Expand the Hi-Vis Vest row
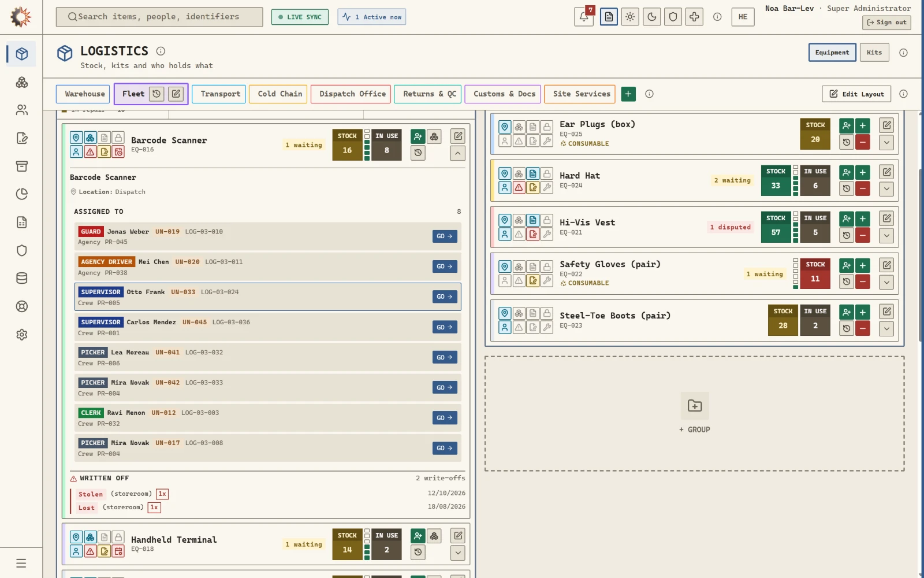The height and width of the screenshot is (578, 924). tap(886, 235)
